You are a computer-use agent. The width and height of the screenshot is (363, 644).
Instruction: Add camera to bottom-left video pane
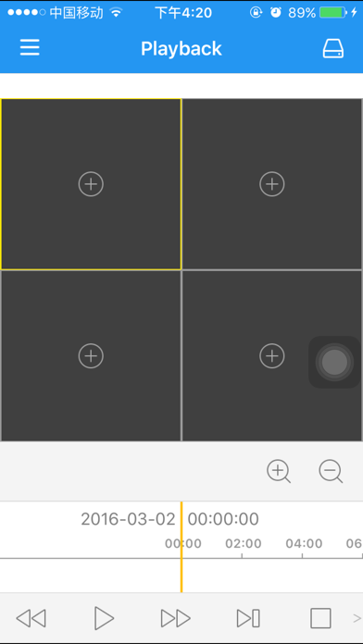91,355
